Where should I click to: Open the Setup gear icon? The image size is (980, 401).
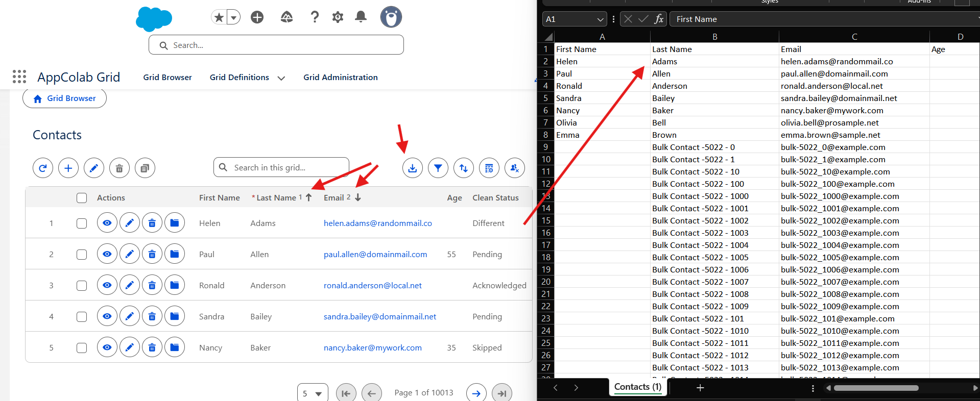point(338,17)
